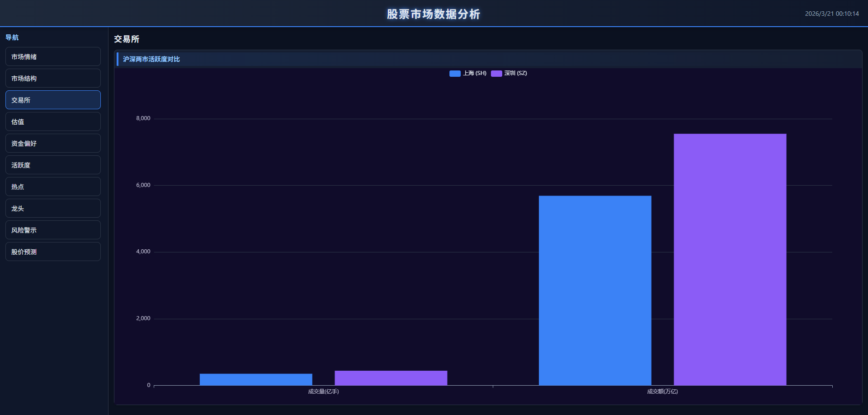
Task: Click the blue Shanghai 成交额 bar
Action: click(595, 290)
